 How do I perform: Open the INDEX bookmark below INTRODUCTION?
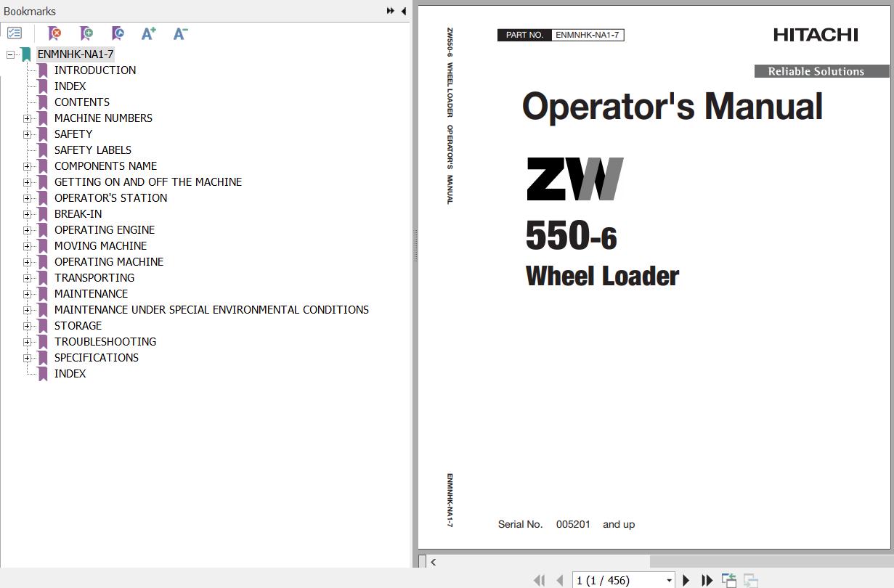point(70,86)
